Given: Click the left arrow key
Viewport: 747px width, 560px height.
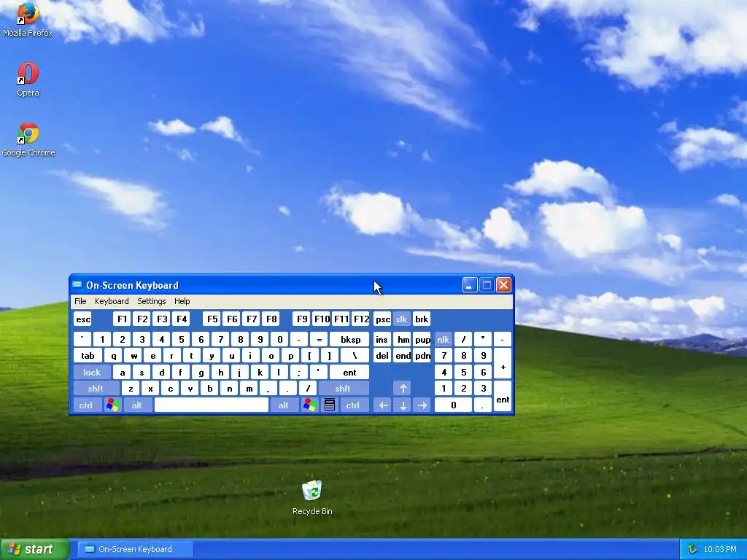Looking at the screenshot, I should point(383,405).
